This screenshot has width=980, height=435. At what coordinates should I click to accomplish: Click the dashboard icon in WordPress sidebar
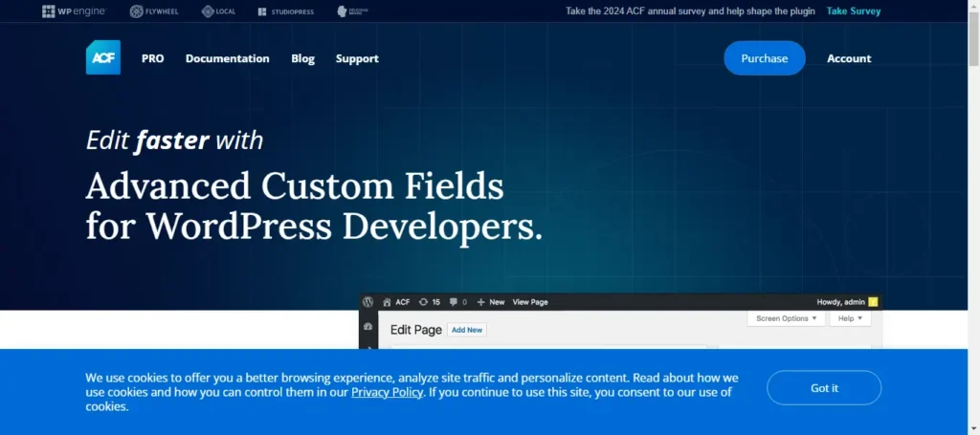(x=368, y=326)
